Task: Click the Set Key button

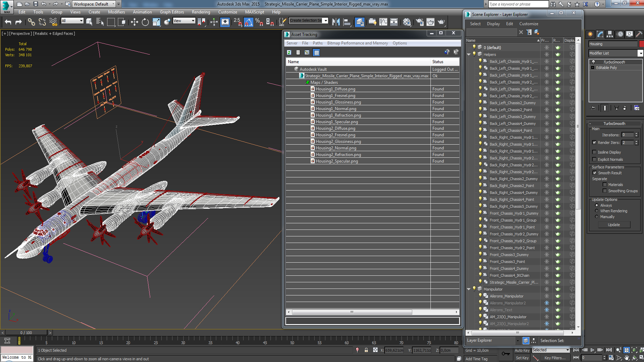Action: 522,358
